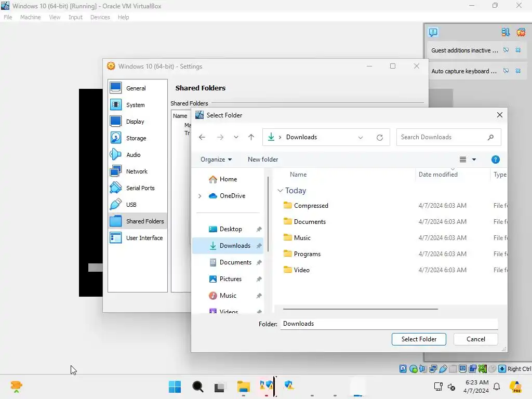The width and height of the screenshot is (532, 399).
Task: Mute future Auto capture keyboard notifications
Action: coord(506,71)
